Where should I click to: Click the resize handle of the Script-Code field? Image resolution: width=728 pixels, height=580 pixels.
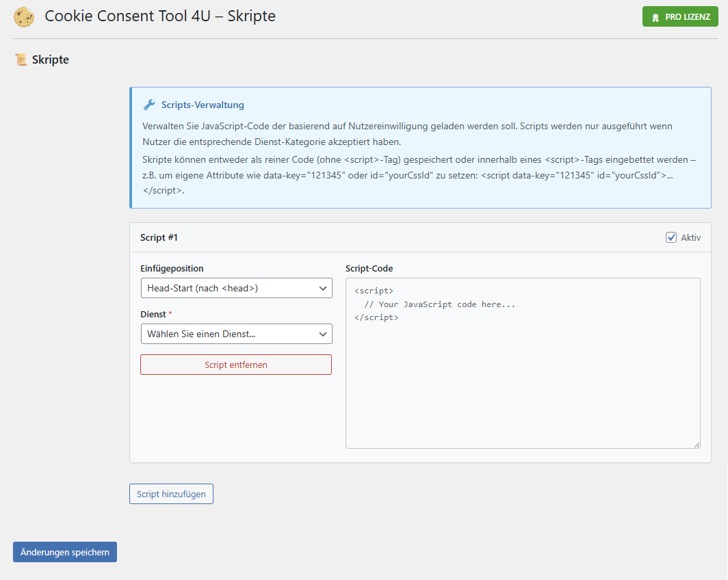pyautogui.click(x=697, y=445)
